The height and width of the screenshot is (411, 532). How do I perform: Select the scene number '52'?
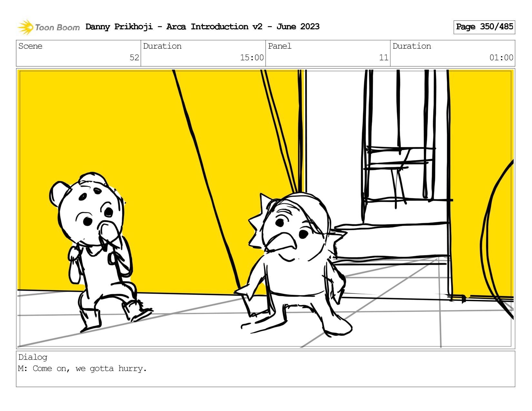click(x=134, y=58)
